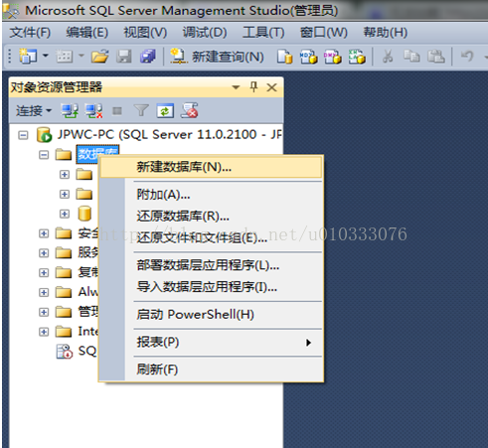Click the Stop square icon
Viewport: 488px width, 448px height.
tap(117, 111)
